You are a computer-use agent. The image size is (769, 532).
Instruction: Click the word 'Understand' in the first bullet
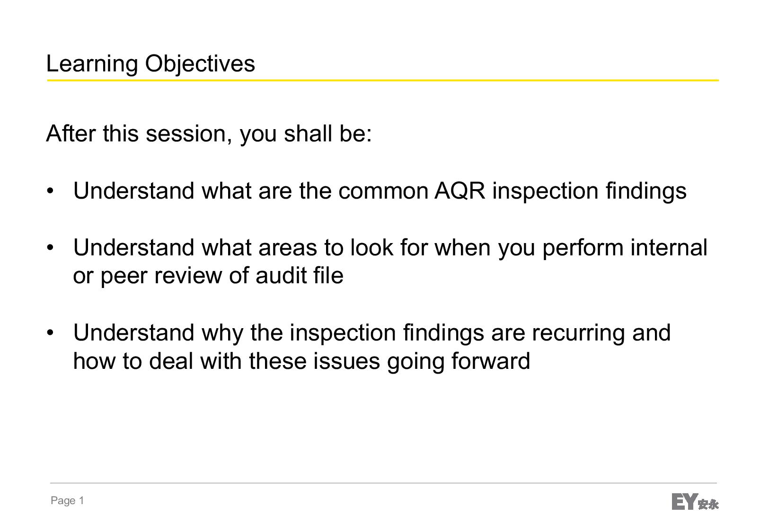pos(134,191)
